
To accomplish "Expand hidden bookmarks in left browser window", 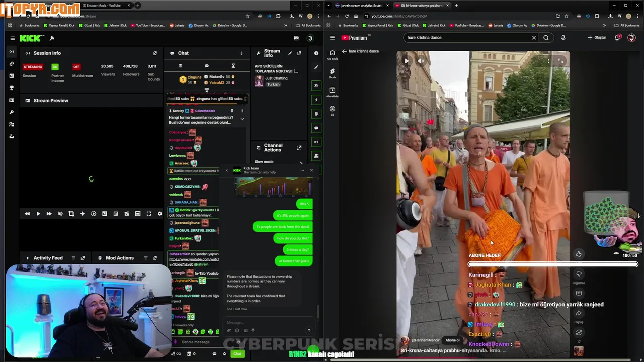I will 286,25.
